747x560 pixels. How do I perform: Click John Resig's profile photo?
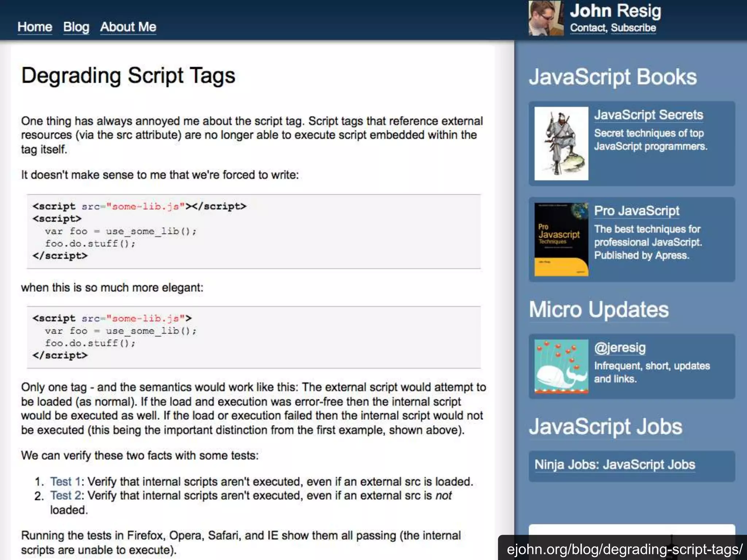pos(546,18)
